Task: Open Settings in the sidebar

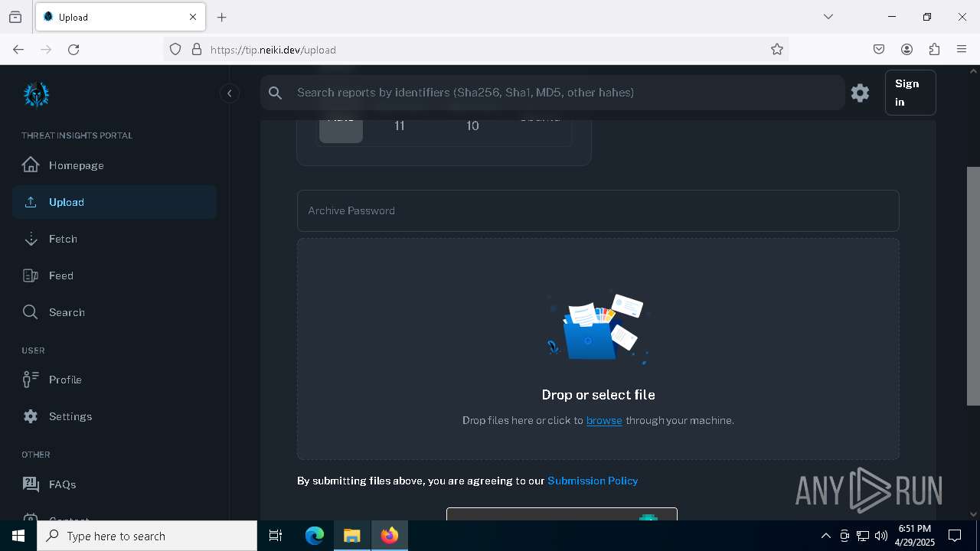Action: coord(114,416)
